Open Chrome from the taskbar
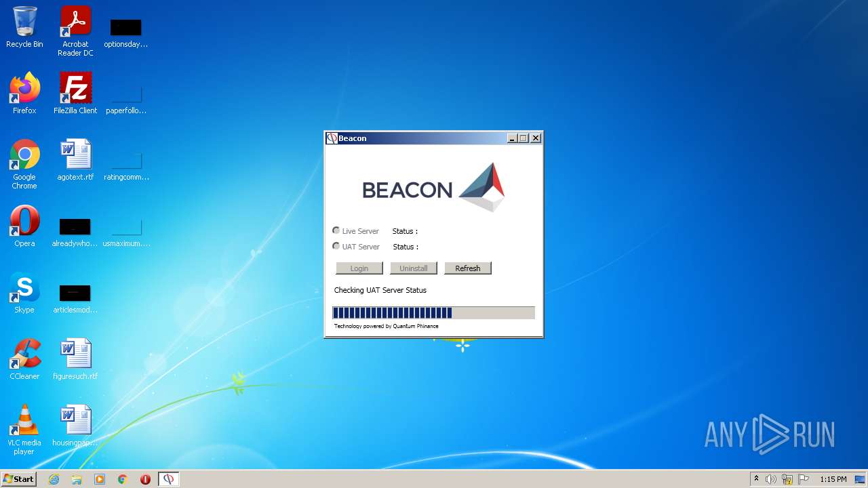 point(123,479)
